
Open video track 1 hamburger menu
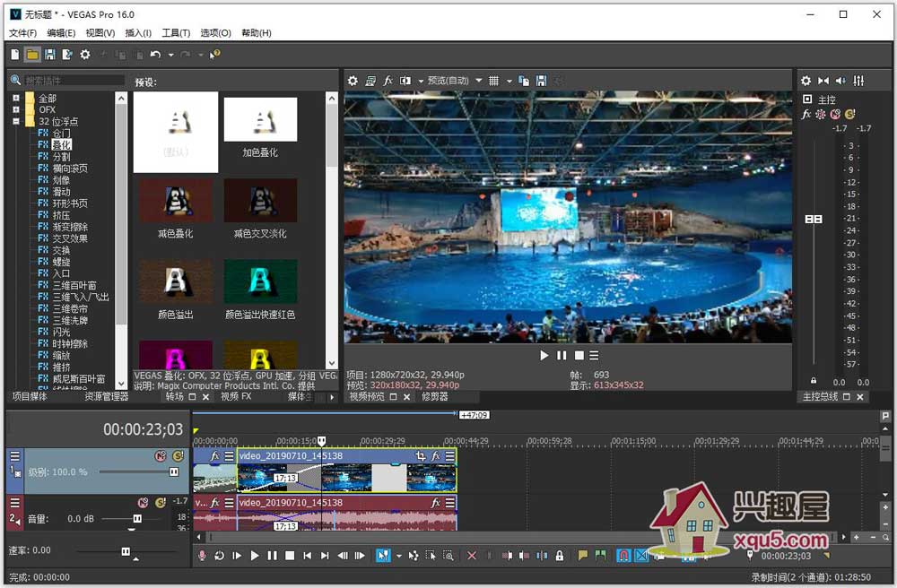click(15, 456)
